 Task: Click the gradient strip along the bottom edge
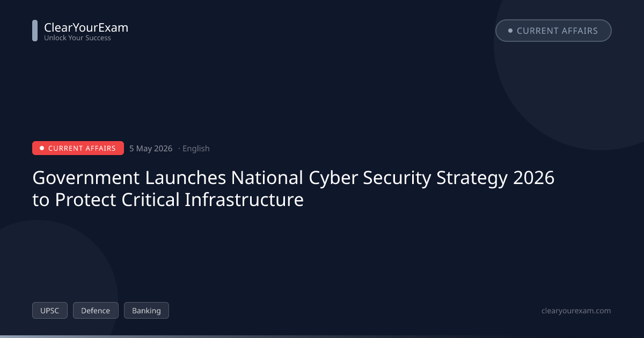click(322, 336)
